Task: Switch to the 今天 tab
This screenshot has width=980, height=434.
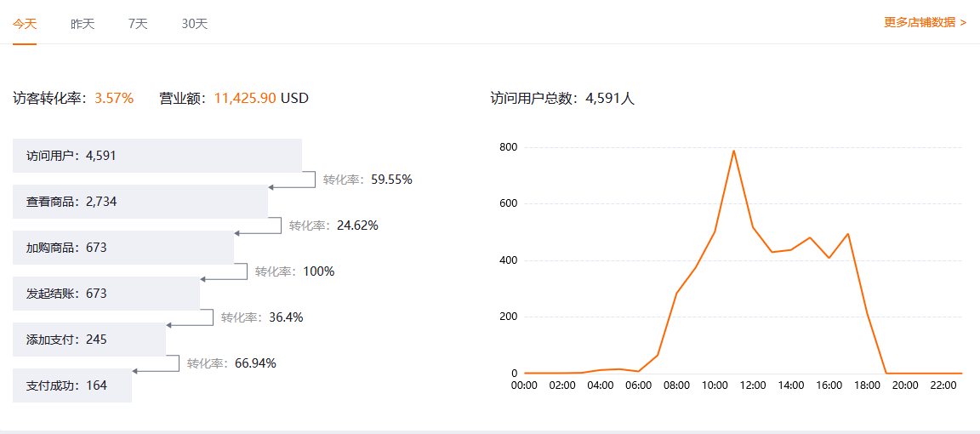Action: (25, 24)
